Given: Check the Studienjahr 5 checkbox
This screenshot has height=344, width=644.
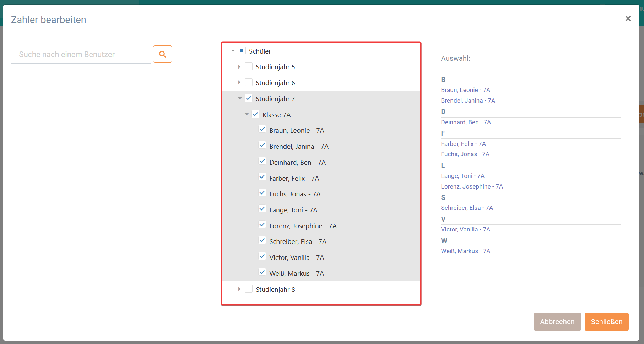Looking at the screenshot, I should pyautogui.click(x=249, y=66).
